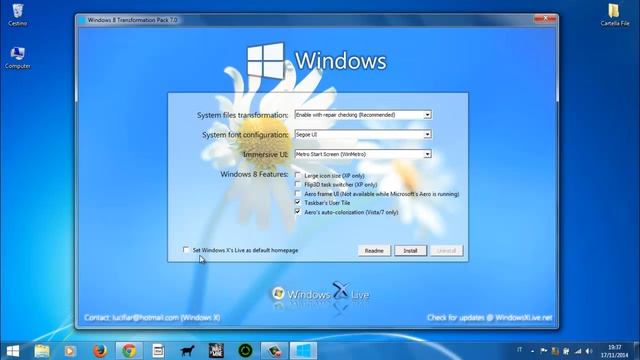Open the Start button on taskbar

tap(13, 351)
